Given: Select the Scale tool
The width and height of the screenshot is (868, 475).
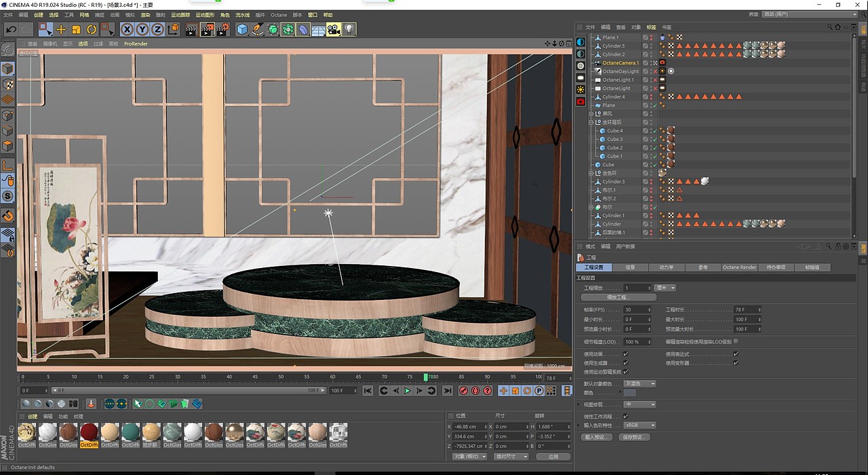Looking at the screenshot, I should [x=76, y=29].
